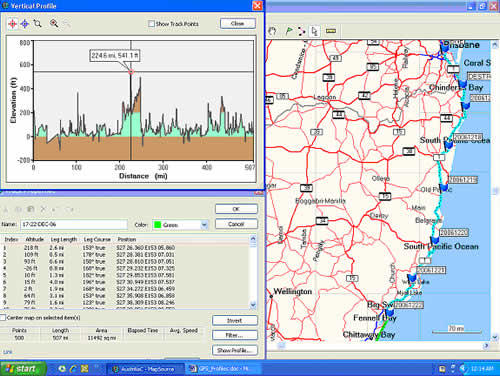Click the disabled zoom out magnifier icon
Viewport: 500px width, 376px height.
coord(66,24)
